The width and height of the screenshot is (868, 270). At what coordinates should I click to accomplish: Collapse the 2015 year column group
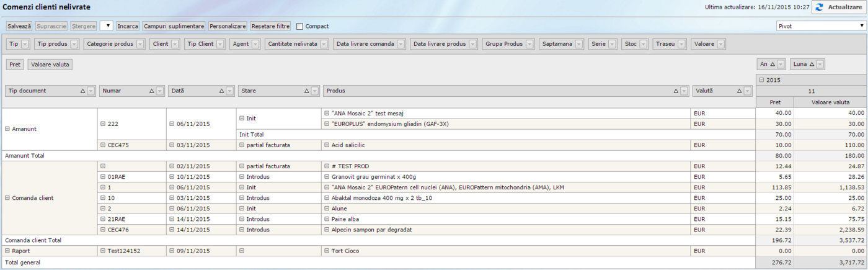coord(761,80)
